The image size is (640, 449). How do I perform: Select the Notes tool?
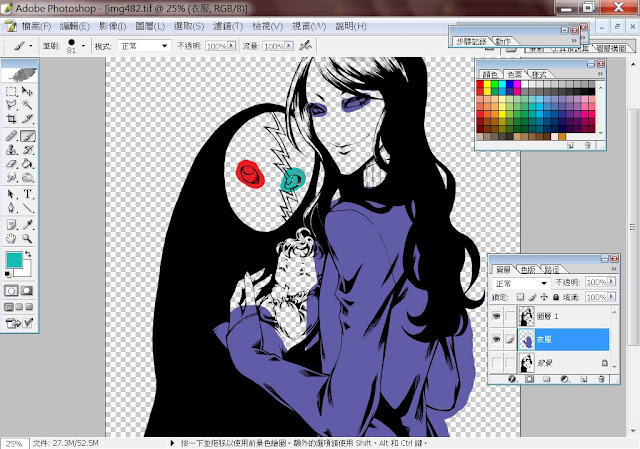pyautogui.click(x=11, y=224)
